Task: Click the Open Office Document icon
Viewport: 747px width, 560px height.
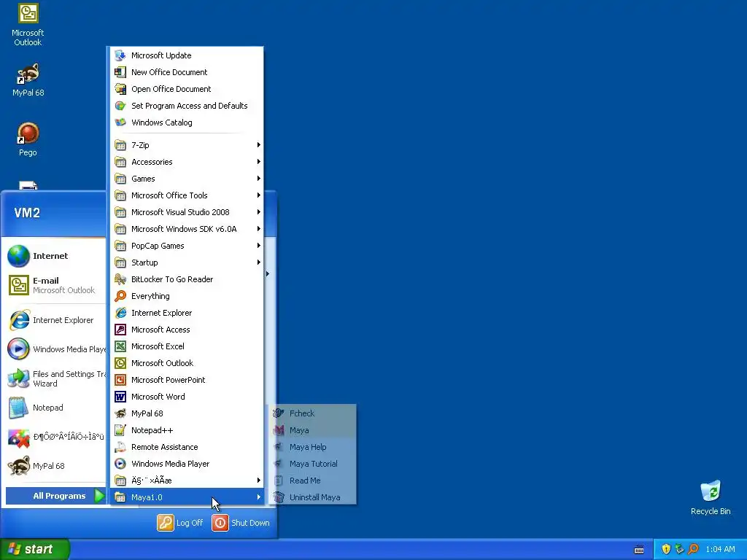Action: point(120,88)
